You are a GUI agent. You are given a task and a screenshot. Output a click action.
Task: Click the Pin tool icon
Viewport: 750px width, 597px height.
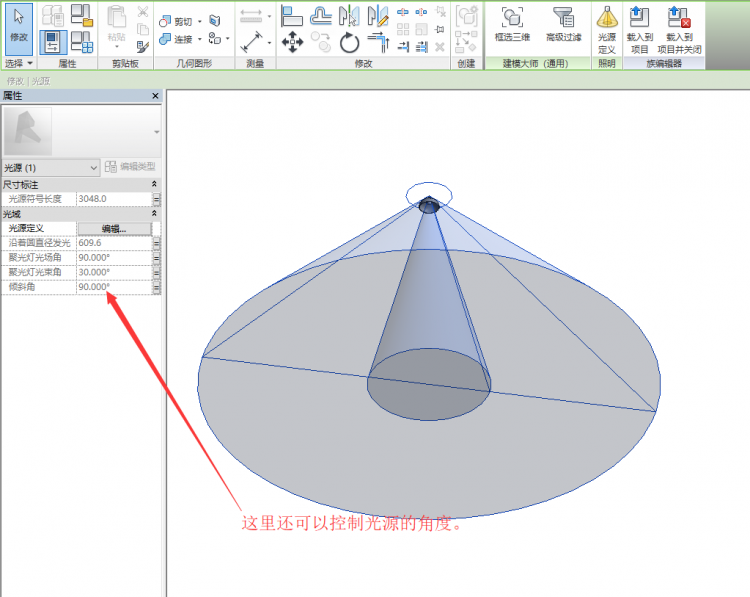click(x=440, y=29)
